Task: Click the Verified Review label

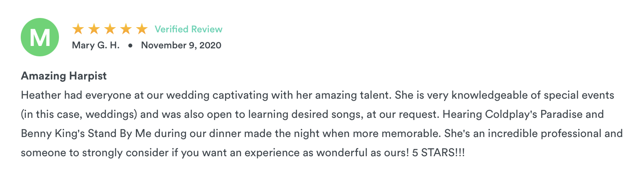Action: pyautogui.click(x=188, y=29)
